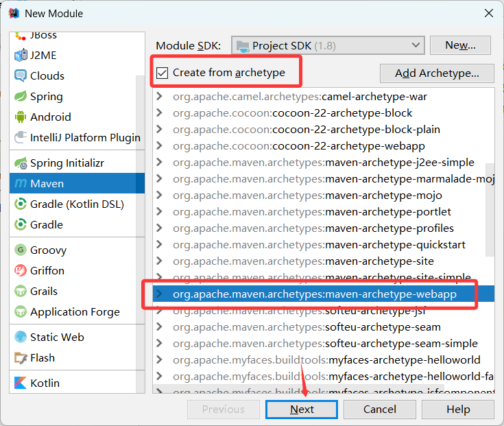The image size is (504, 426).
Task: Choose Android module type
Action: [77, 117]
